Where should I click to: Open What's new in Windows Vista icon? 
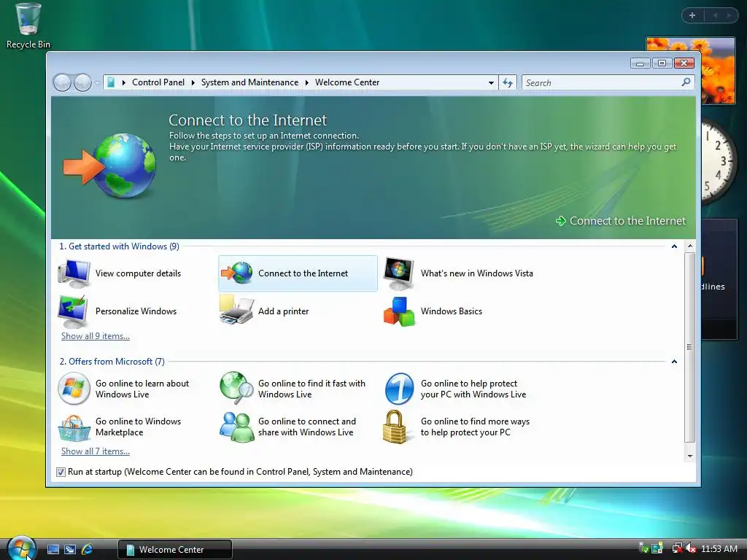click(x=399, y=273)
